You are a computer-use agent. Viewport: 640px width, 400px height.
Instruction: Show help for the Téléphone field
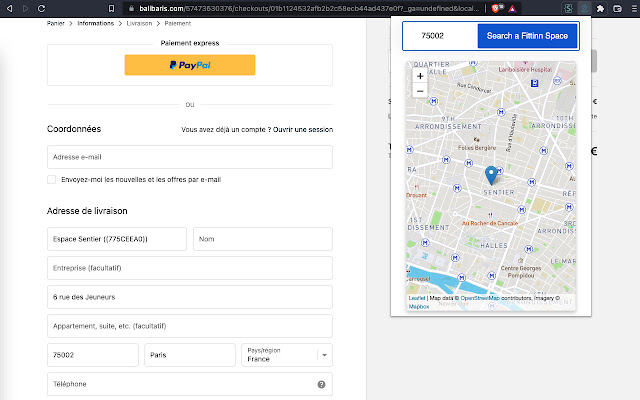coord(322,384)
